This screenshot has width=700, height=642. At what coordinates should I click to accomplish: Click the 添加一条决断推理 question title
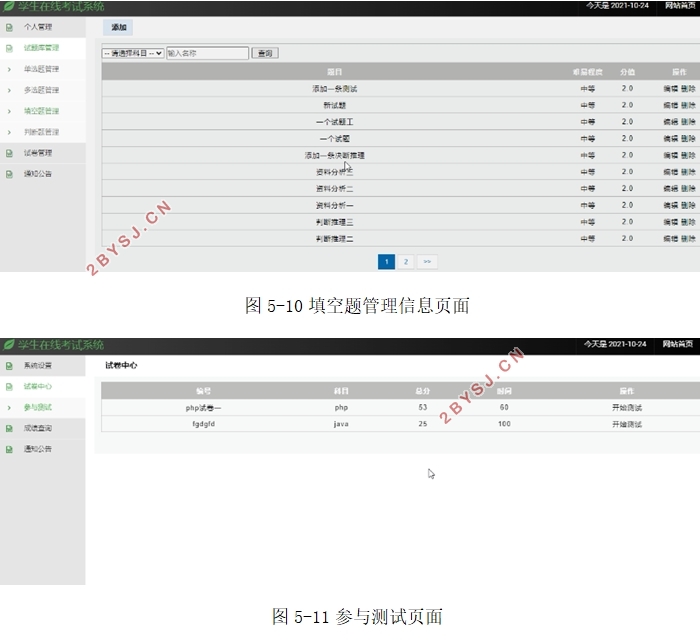tap(334, 155)
